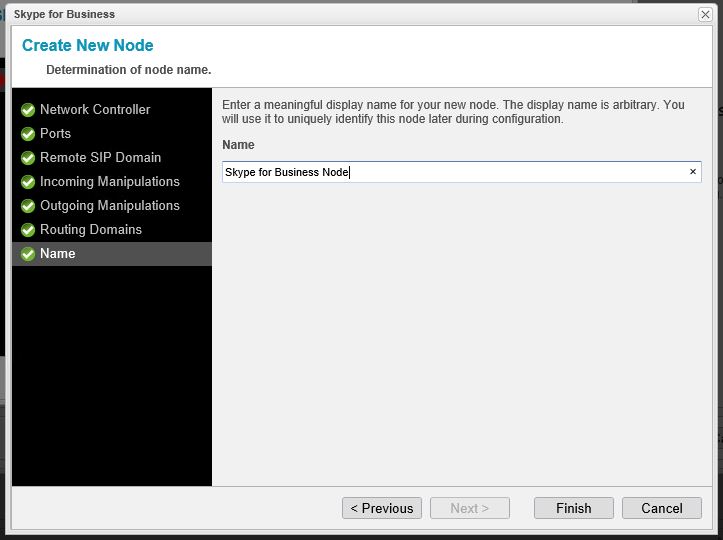This screenshot has height=540, width=723.
Task: Click the green checkmark beside Network Controller
Action: 28,110
